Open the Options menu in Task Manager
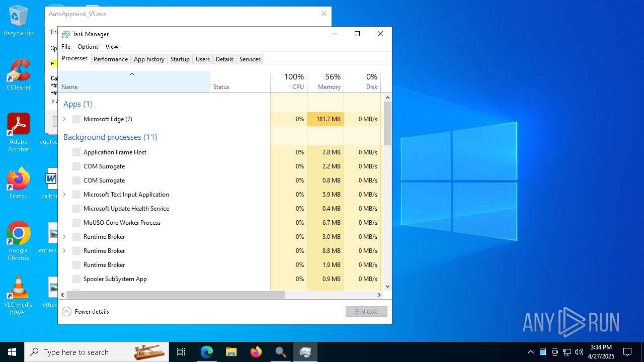 click(88, 47)
